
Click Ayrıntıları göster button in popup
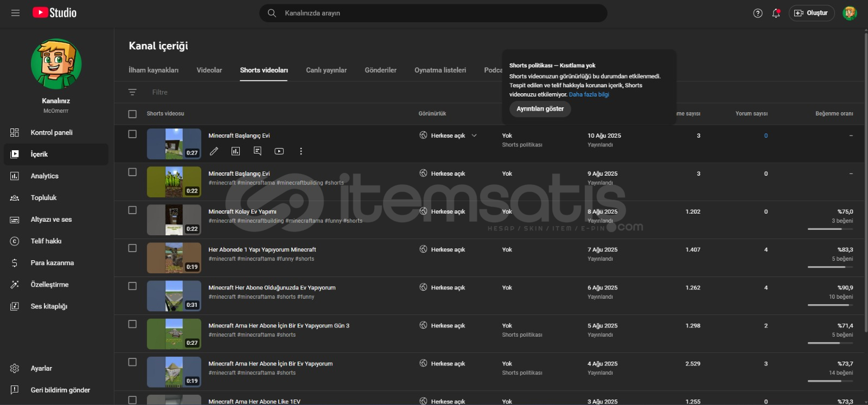[x=540, y=109]
